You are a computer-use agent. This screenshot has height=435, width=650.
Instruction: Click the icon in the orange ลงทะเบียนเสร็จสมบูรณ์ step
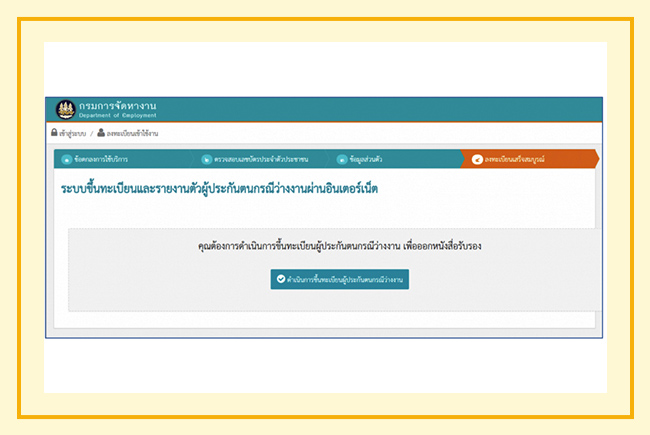[477, 159]
